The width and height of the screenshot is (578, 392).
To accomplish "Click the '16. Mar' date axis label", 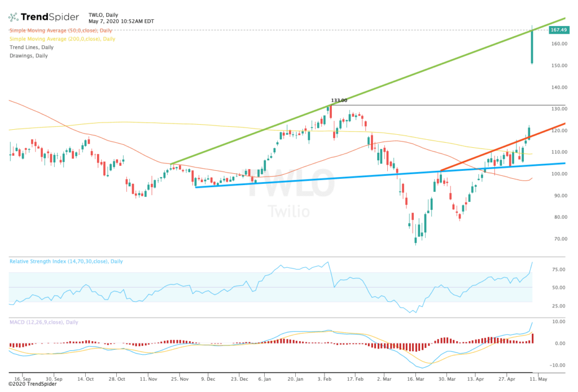I will [x=416, y=378].
